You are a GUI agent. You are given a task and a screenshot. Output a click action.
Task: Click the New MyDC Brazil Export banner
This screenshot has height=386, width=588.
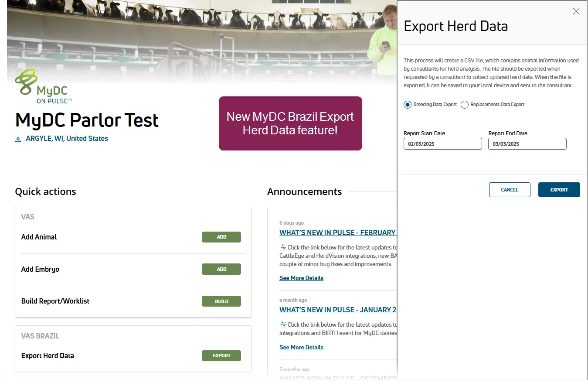(290, 123)
